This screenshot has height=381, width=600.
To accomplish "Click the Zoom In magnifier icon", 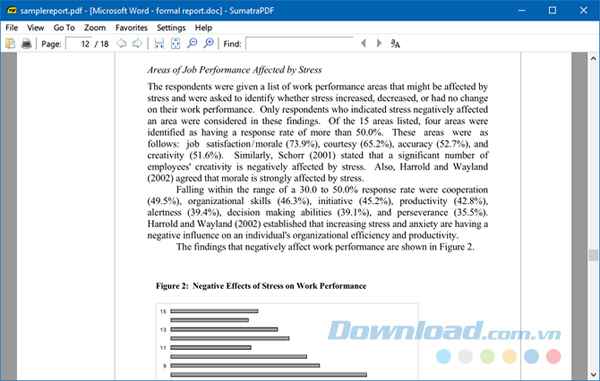I will pos(209,43).
